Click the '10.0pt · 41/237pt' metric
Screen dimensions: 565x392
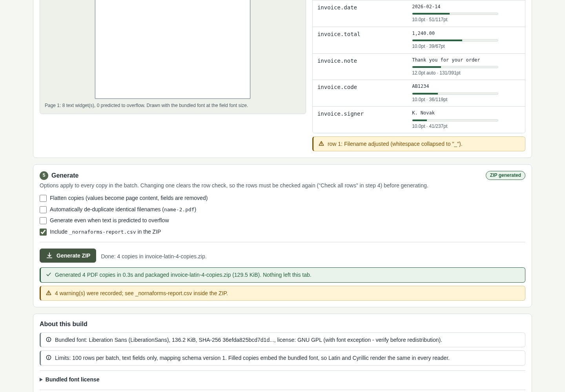[430, 126]
